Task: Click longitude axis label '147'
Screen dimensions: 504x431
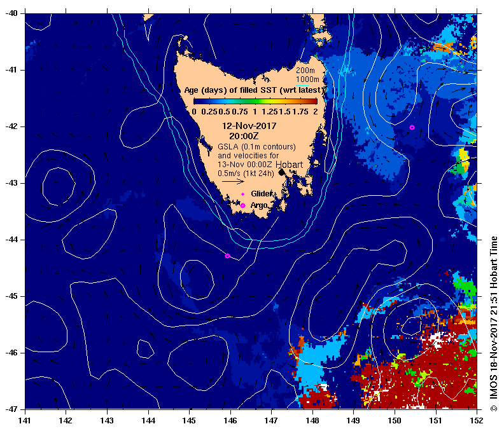Action: pos(271,420)
